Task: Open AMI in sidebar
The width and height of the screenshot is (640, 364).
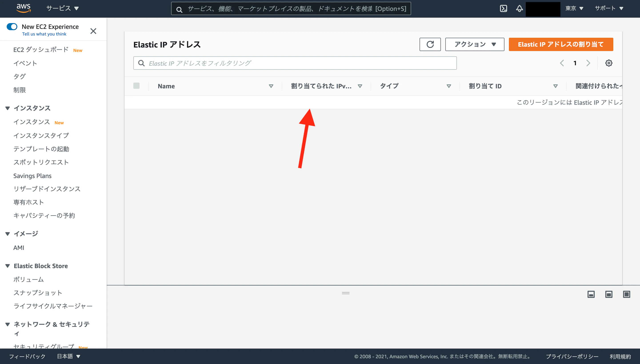Action: pos(19,248)
